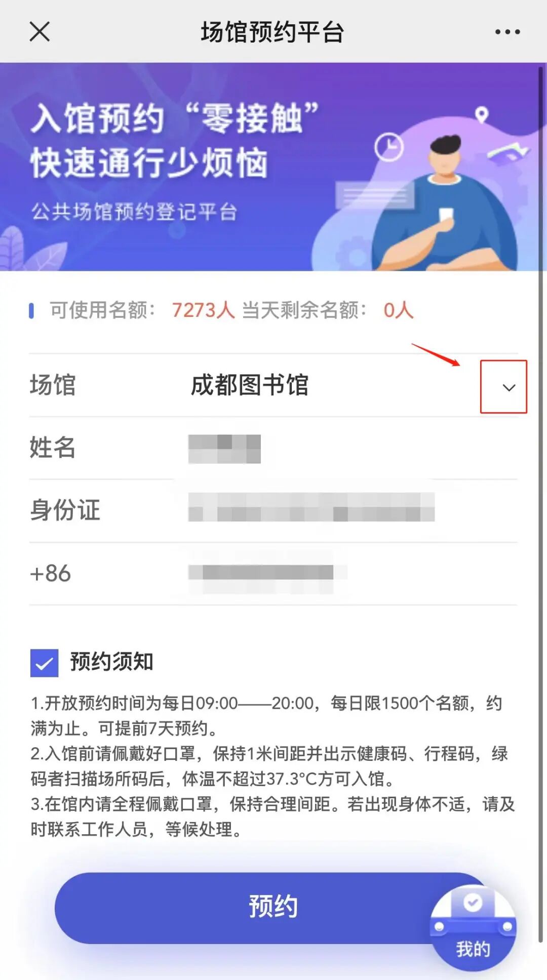547x980 pixels.
Task: Tap the 预约 submit button
Action: coord(272,908)
